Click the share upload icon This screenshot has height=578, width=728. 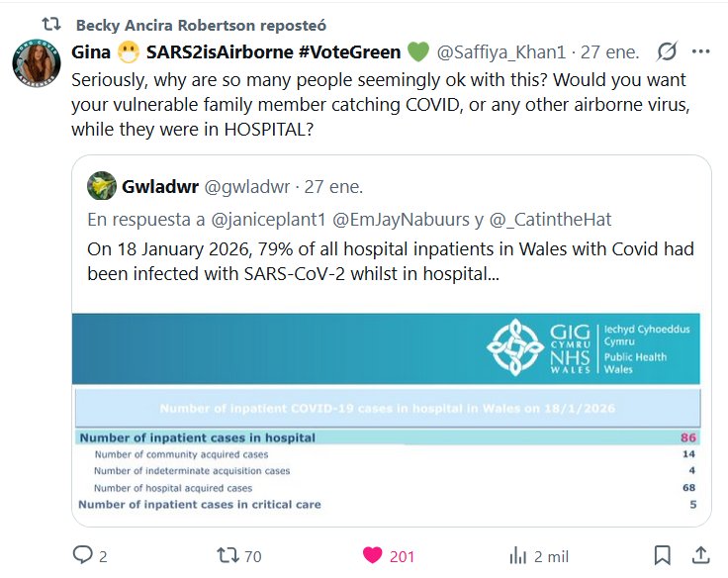[x=699, y=555]
